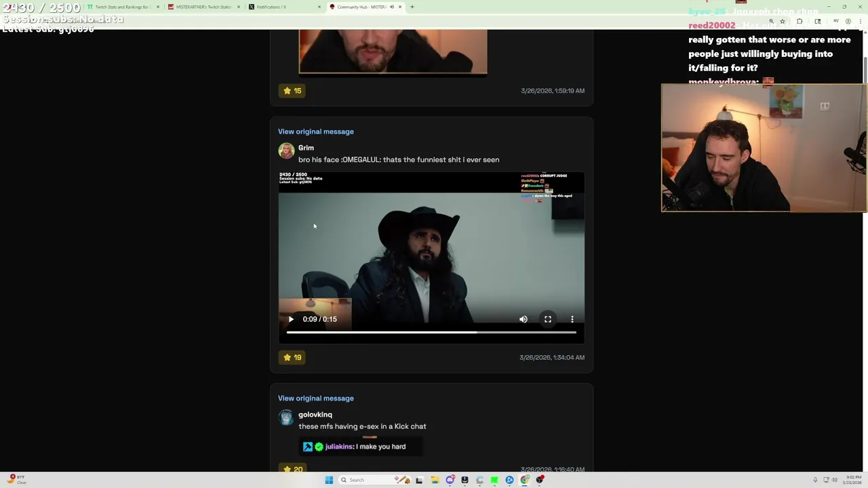Close the Twitch Stats and Rankings tab
868x488 pixels.
[x=158, y=7]
